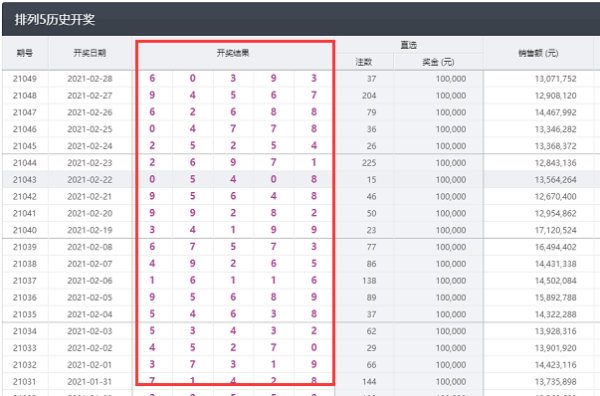Select issue number 21049
The width and height of the screenshot is (600, 396).
click(24, 79)
